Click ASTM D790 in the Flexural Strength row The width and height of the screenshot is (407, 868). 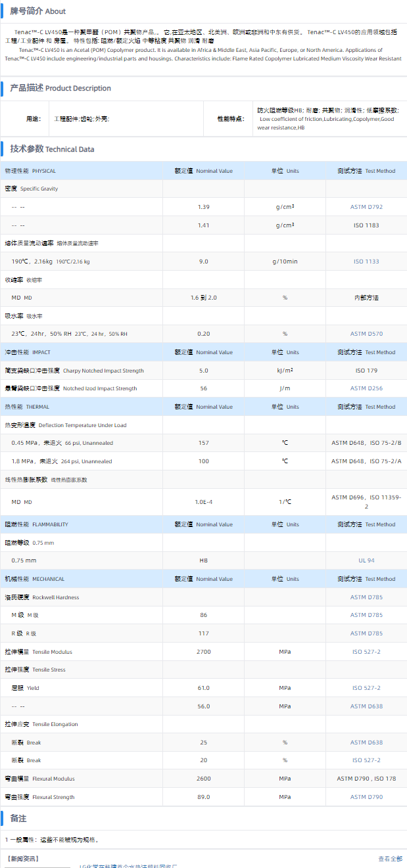[366, 797]
